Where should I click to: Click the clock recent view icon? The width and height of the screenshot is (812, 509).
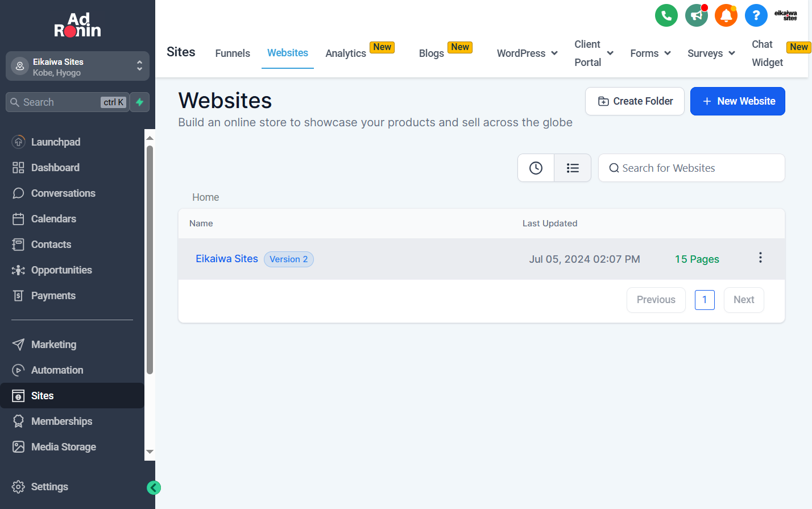[536, 168]
